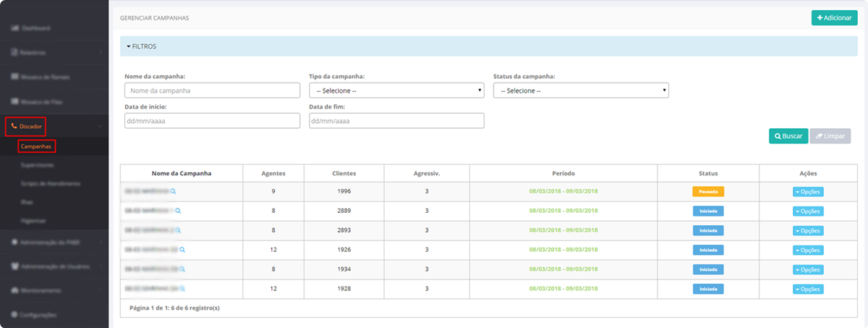Click the Limpar button
This screenshot has width=868, height=328.
pos(830,136)
